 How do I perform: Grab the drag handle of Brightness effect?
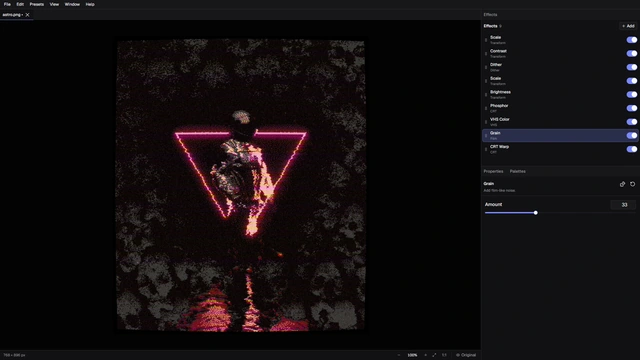pyautogui.click(x=486, y=94)
